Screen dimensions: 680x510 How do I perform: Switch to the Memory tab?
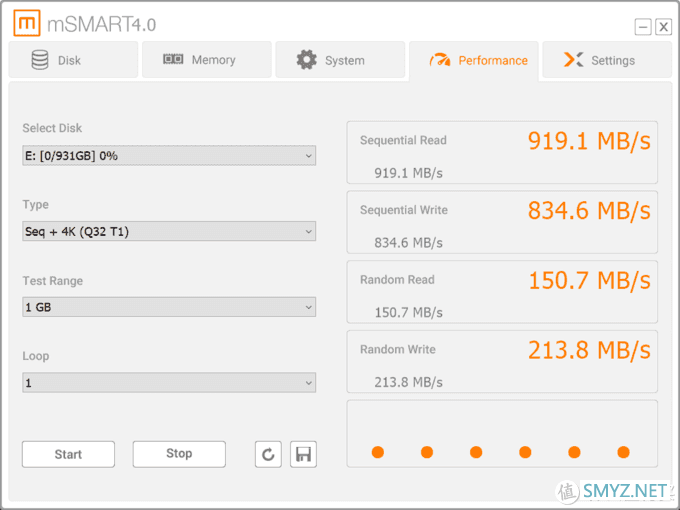[207, 60]
